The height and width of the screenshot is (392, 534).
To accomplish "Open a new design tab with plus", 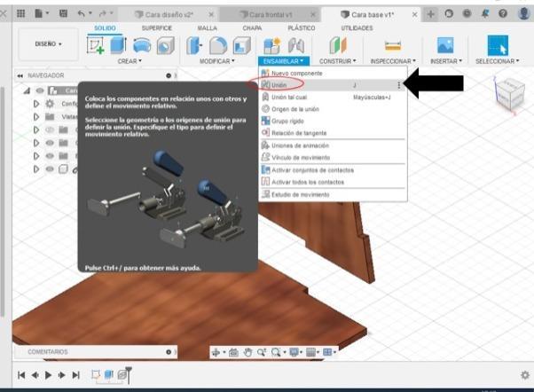I will tap(430, 14).
